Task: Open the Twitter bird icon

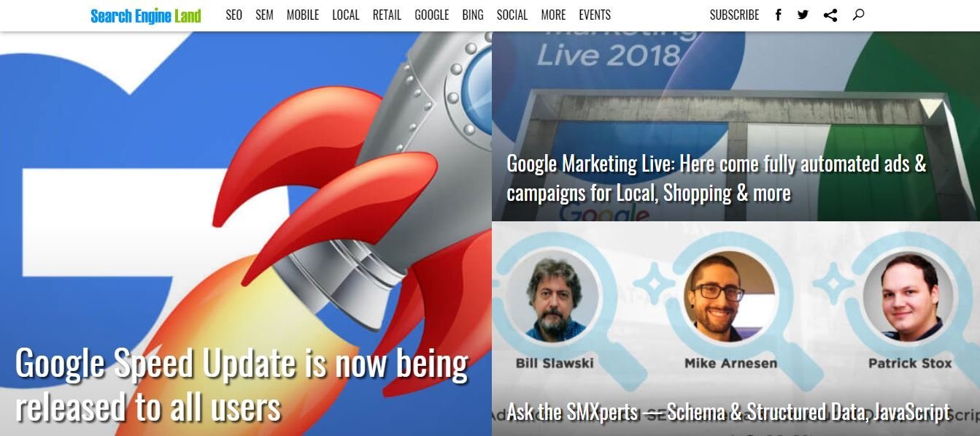Action: tap(803, 15)
